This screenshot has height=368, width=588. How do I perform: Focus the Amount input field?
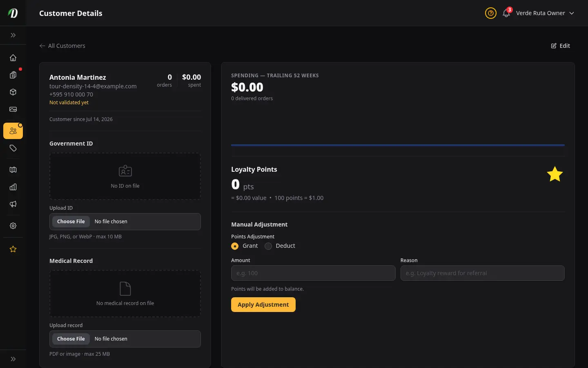(x=313, y=273)
